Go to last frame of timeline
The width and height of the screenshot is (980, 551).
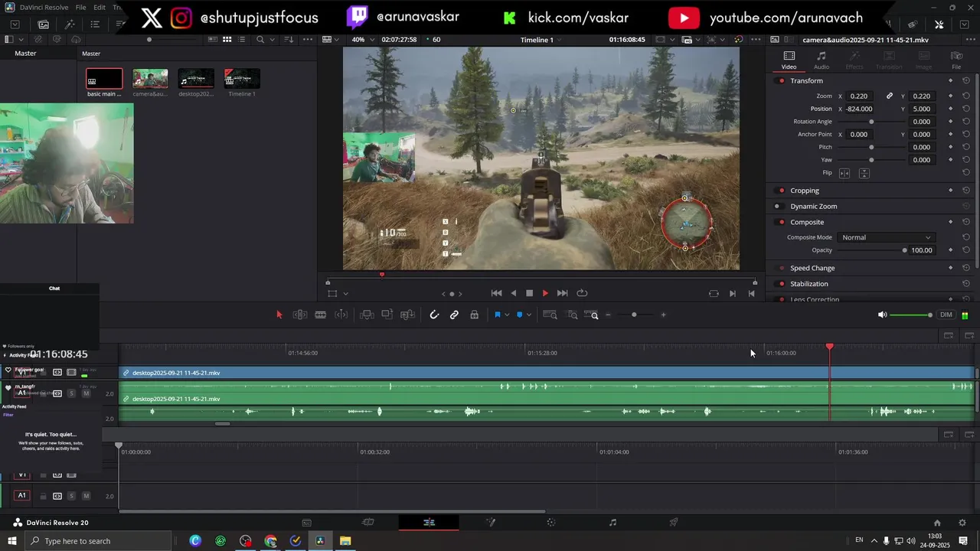click(563, 293)
